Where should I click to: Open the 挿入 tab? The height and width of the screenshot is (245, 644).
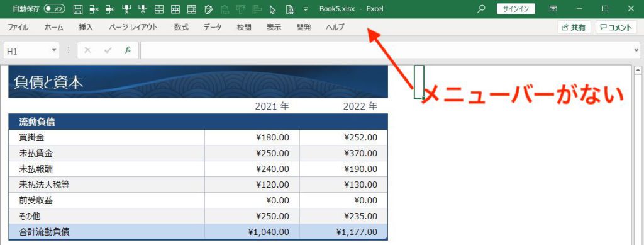coord(86,28)
